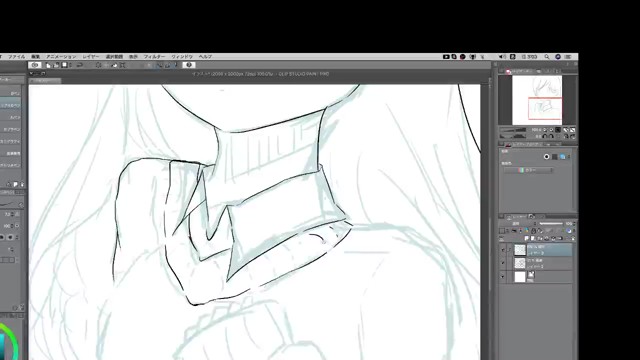Screen dimensions: 640x360
Task: Click the Undo arrow in command bar
Action: [x=80, y=65]
